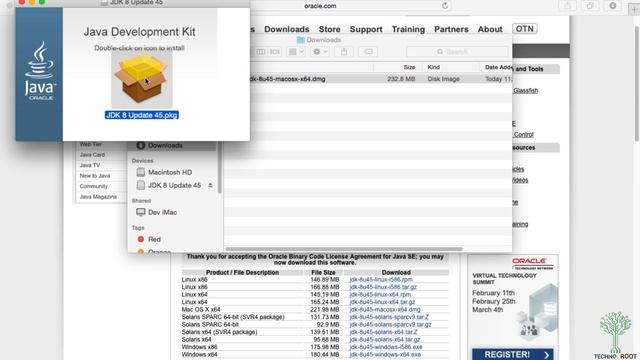Open Training menu on Oracle site
The height and width of the screenshot is (360, 640).
click(408, 29)
